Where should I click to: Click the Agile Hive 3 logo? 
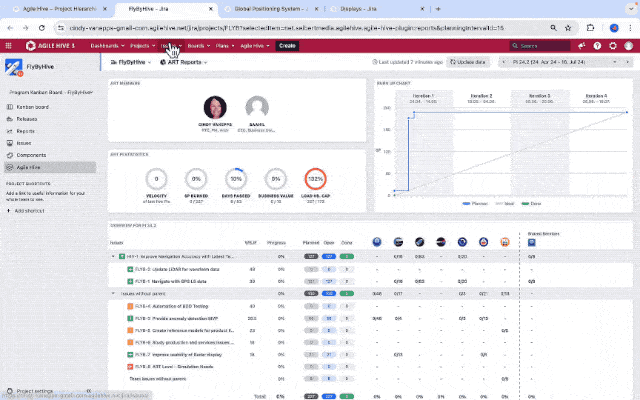pyautogui.click(x=50, y=46)
